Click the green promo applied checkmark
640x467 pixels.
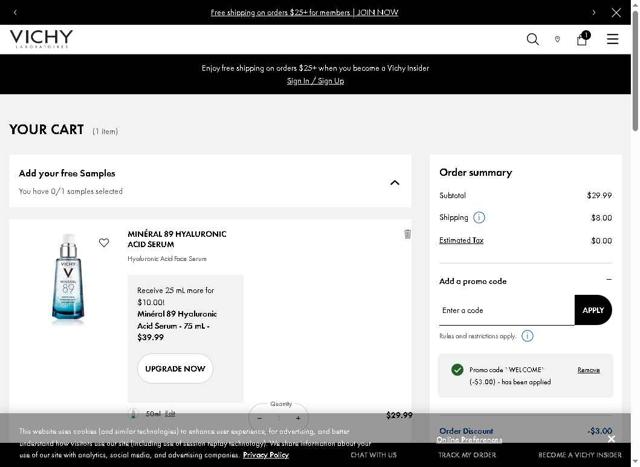coord(457,370)
